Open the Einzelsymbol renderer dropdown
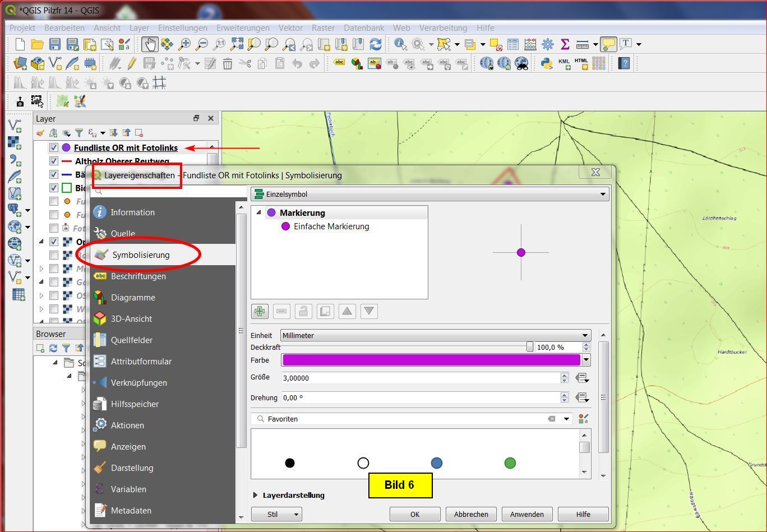 tap(430, 195)
